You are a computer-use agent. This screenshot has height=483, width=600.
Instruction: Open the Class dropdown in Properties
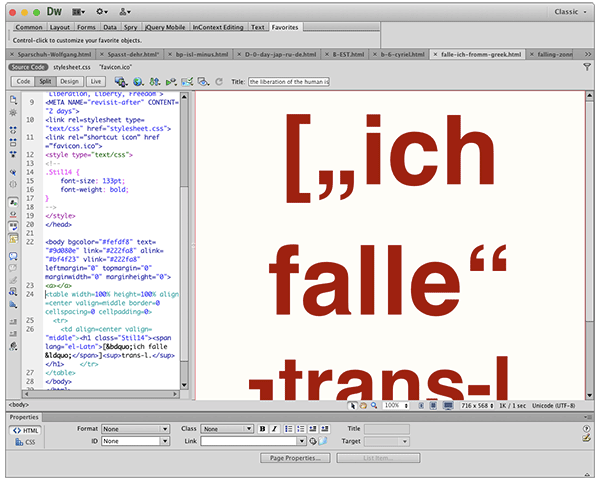pos(227,429)
